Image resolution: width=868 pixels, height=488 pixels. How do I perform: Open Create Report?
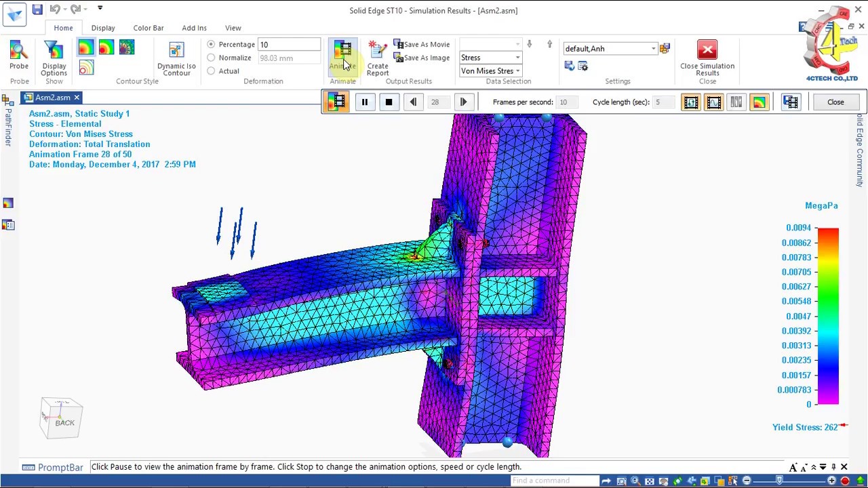point(378,58)
